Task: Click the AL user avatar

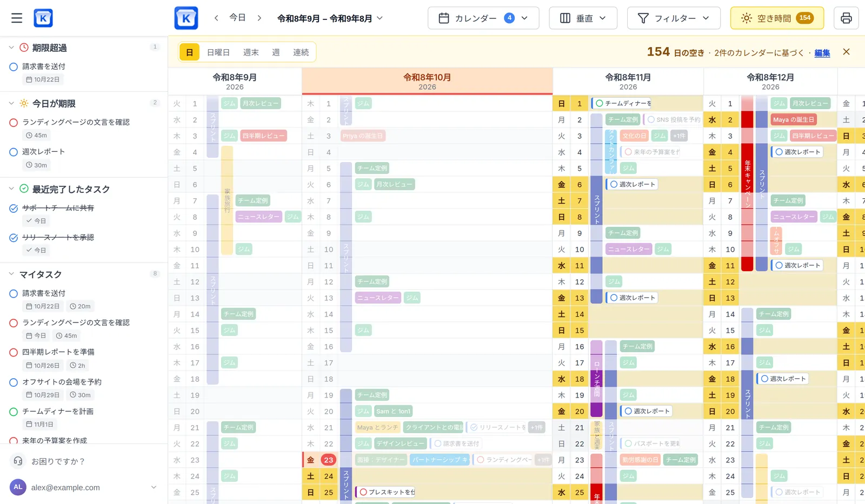Action: 18,487
